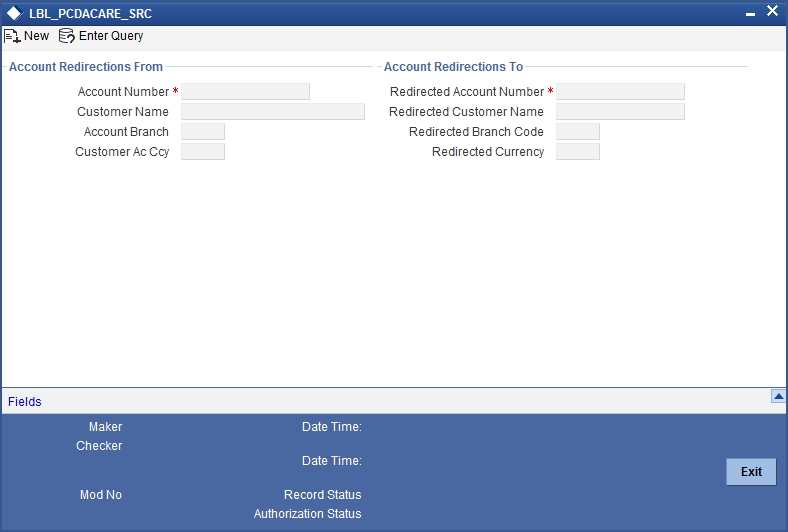The width and height of the screenshot is (788, 532).
Task: Click the New toolbar label
Action: coord(36,36)
